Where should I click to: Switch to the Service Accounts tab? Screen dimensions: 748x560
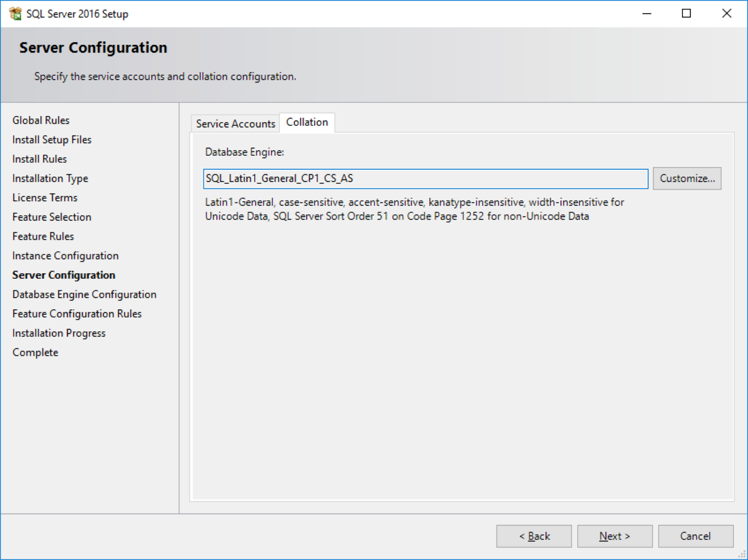point(236,123)
